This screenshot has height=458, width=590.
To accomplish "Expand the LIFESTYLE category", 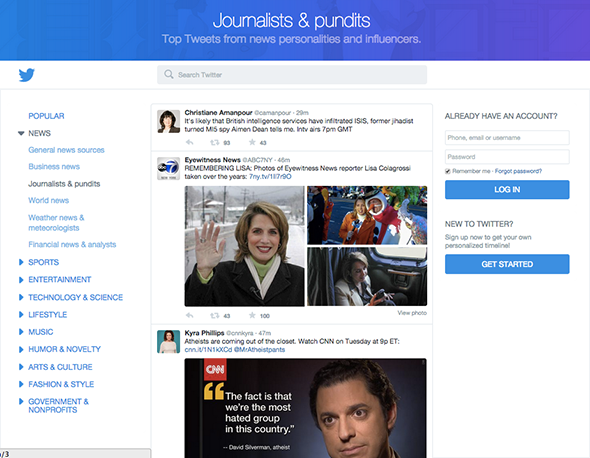I will [21, 315].
